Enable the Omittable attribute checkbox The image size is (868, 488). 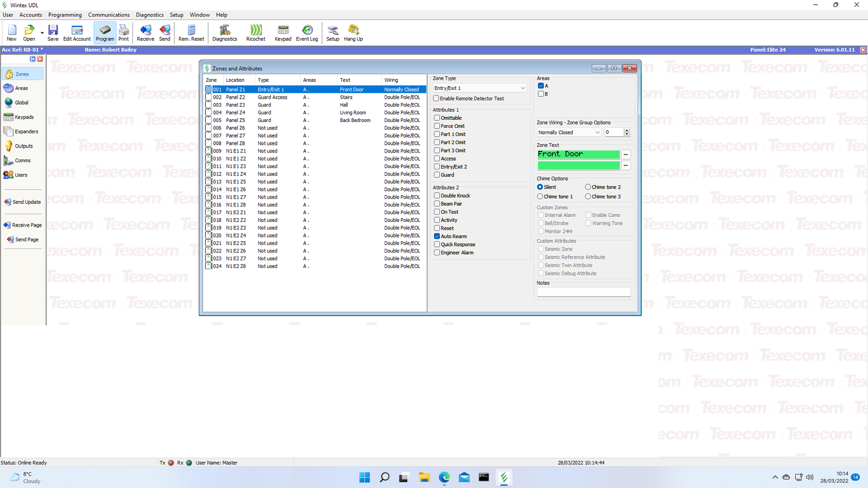(x=437, y=118)
